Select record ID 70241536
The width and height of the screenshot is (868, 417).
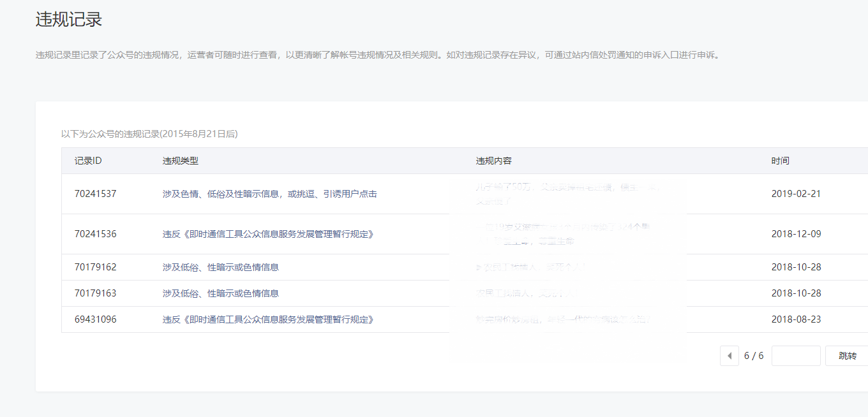pos(95,234)
